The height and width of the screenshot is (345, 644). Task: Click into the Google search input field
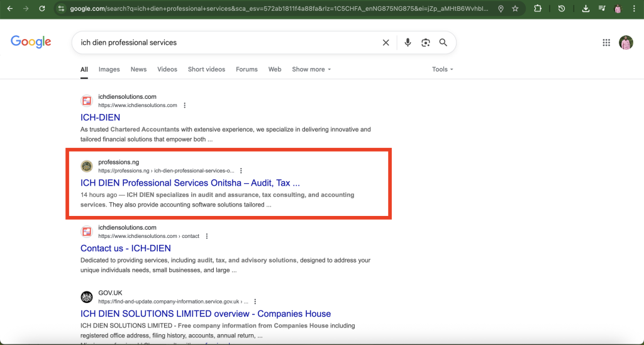(228, 42)
